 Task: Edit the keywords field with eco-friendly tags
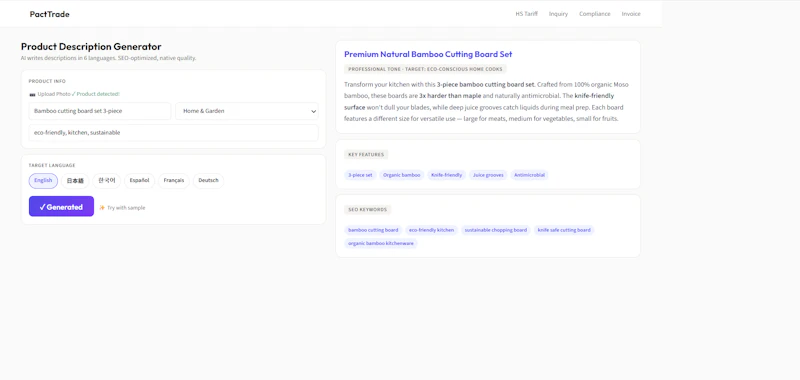point(173,133)
